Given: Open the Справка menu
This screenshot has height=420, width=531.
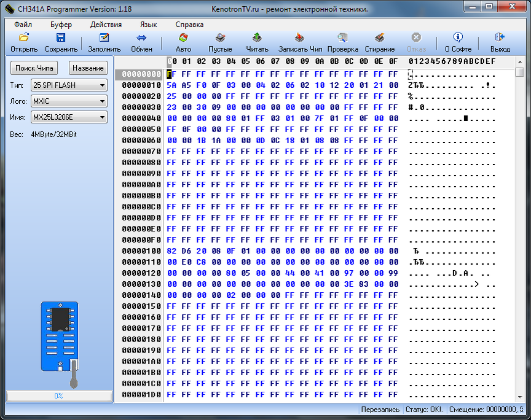Looking at the screenshot, I should 189,25.
